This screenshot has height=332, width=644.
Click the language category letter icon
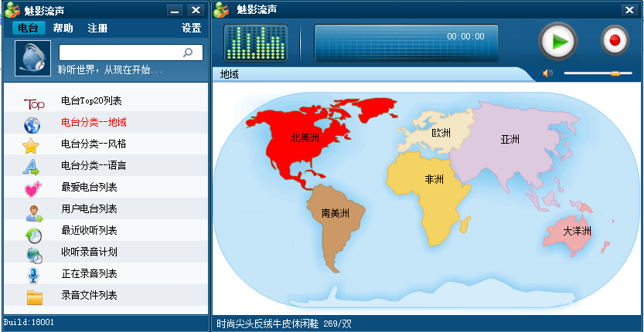(x=31, y=167)
